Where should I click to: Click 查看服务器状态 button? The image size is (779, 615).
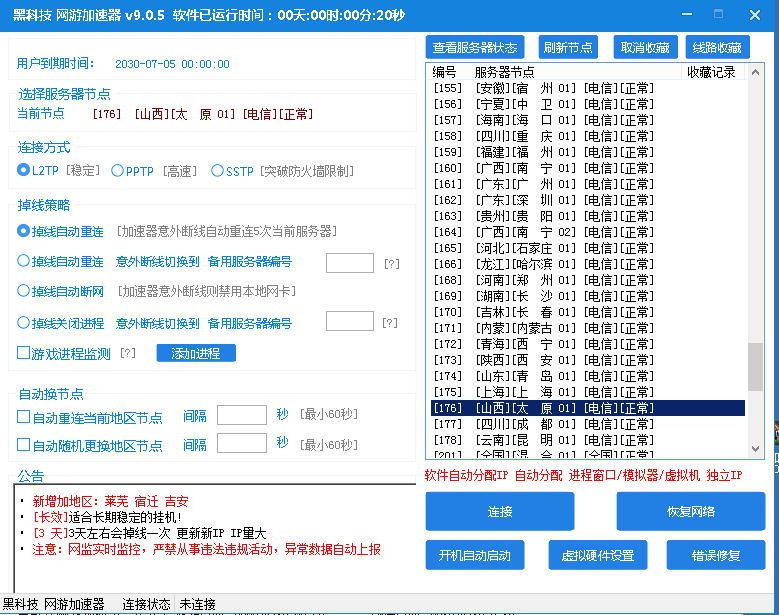(x=474, y=47)
